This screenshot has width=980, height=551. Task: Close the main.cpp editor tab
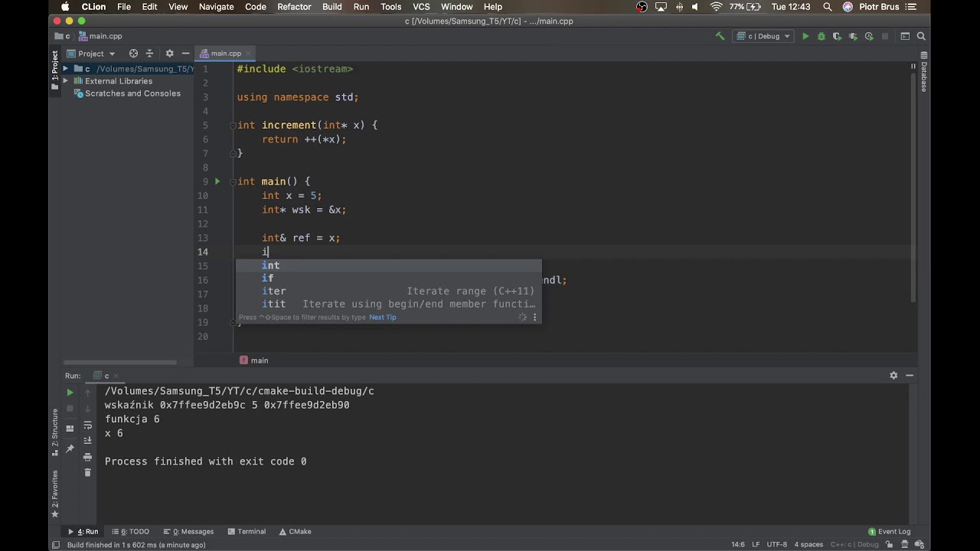point(248,54)
